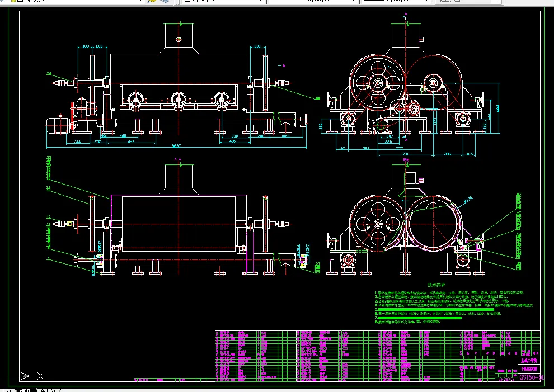
Task: Select the 280 dimension text
Action: (x=388, y=142)
